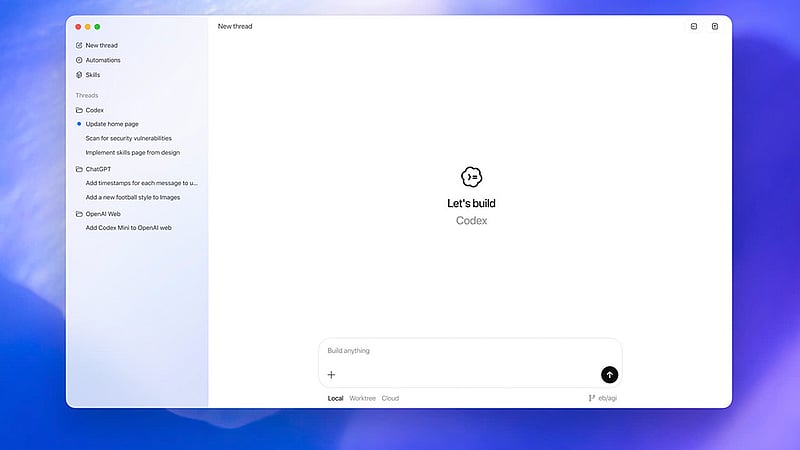Click the New thread title in header

(235, 27)
